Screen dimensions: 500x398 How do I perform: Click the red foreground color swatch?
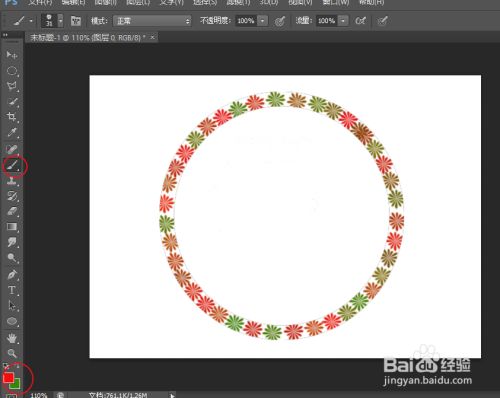[x=8, y=377]
